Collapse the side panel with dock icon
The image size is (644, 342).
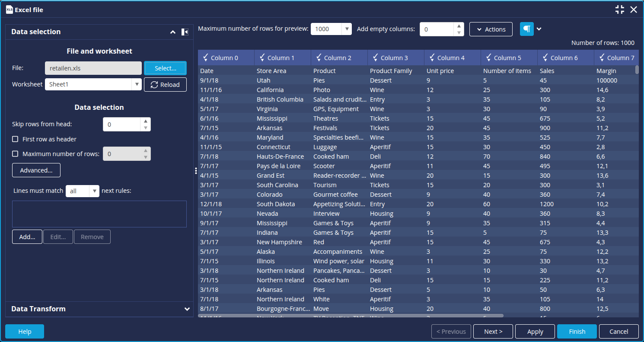point(185,32)
